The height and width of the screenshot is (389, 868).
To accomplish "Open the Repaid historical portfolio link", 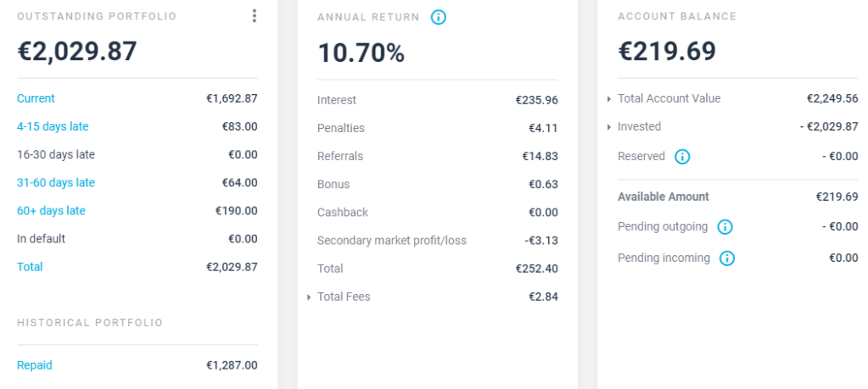I will coord(35,365).
